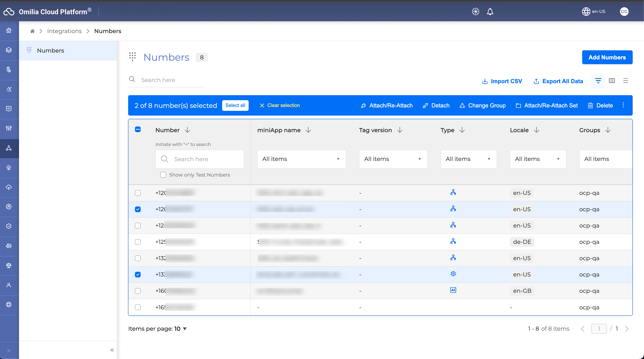Click Clear selection
Screen dimensions: 644x359
279,105
